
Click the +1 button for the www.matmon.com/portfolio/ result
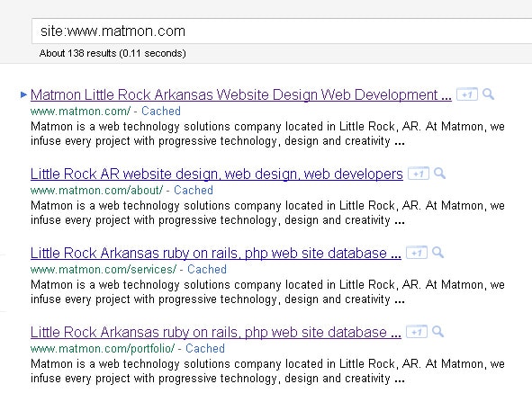(x=417, y=332)
